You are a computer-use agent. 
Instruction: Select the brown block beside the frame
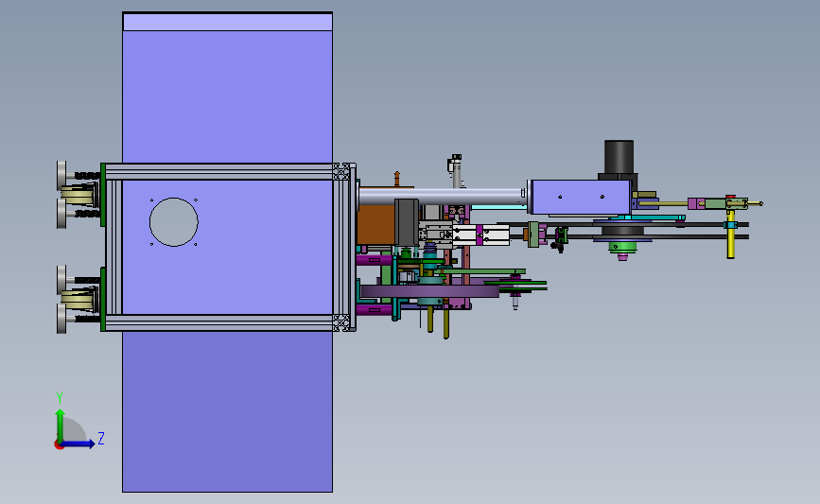click(x=376, y=224)
